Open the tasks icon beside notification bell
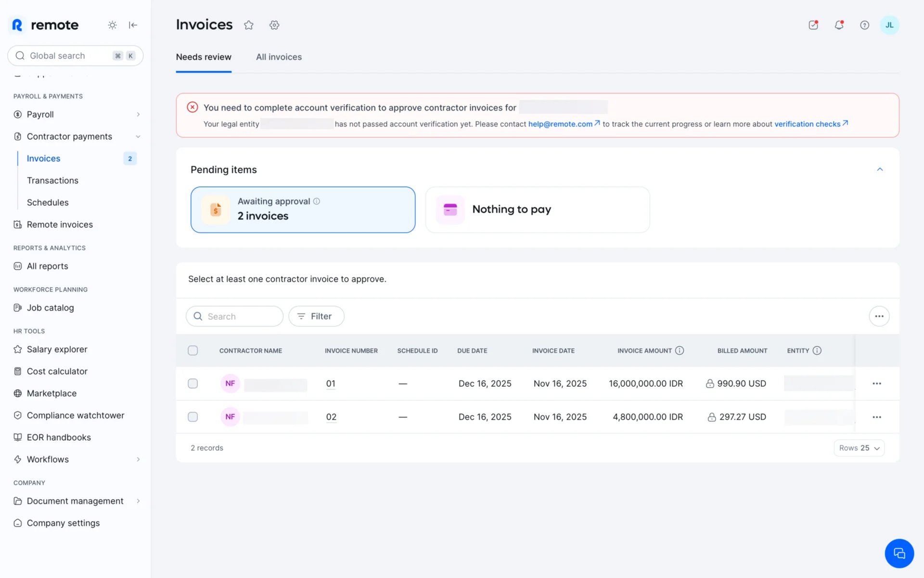Image resolution: width=924 pixels, height=578 pixels. coord(813,25)
